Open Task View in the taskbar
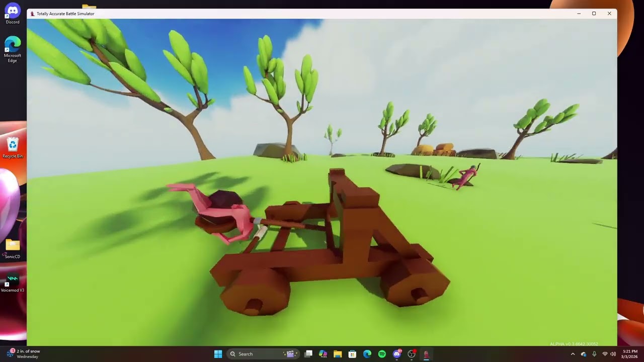Image resolution: width=644 pixels, height=362 pixels. tap(308, 354)
